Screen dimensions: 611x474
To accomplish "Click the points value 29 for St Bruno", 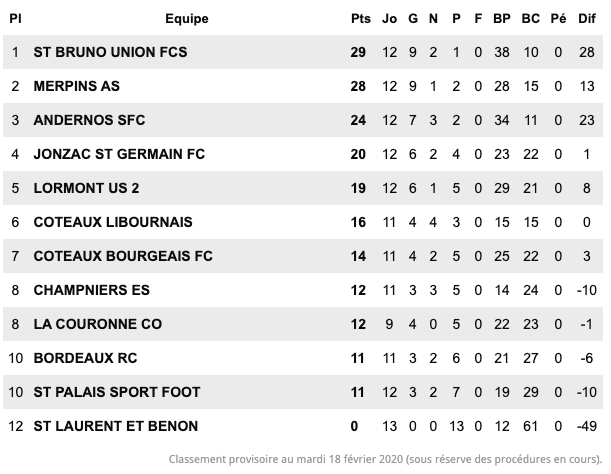I will click(x=358, y=52).
